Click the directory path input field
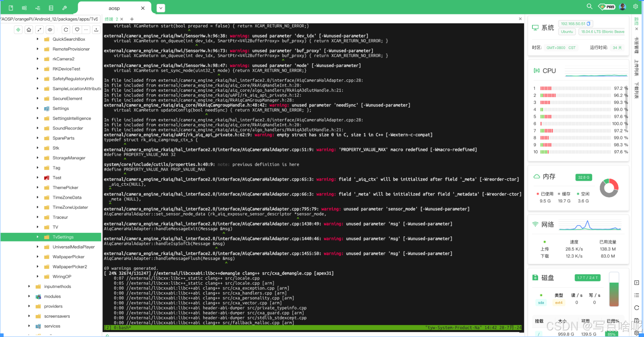The image size is (644, 337). (x=50, y=19)
